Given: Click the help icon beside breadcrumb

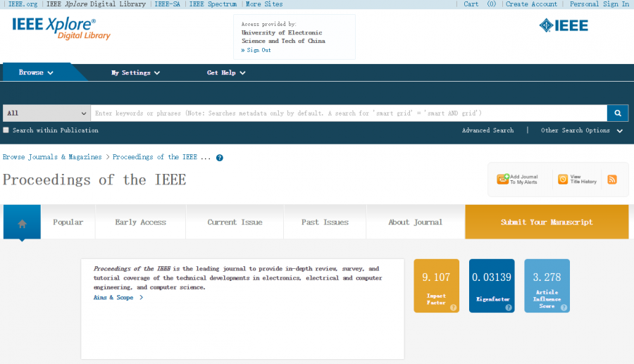Looking at the screenshot, I should pos(220,158).
